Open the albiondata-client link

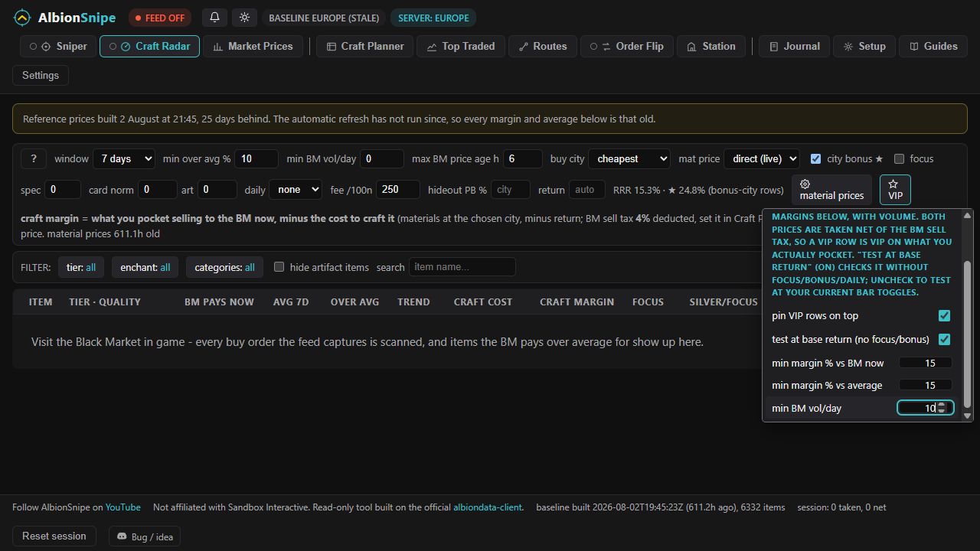coord(487,507)
